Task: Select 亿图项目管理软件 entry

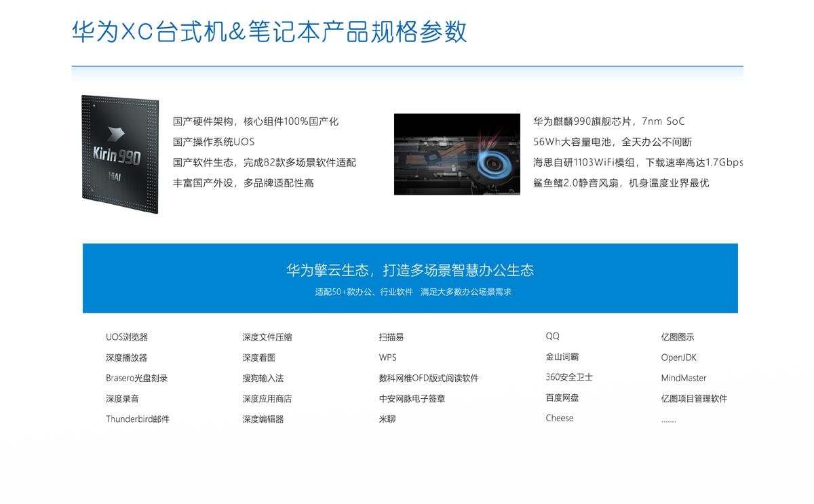Action: coord(694,399)
